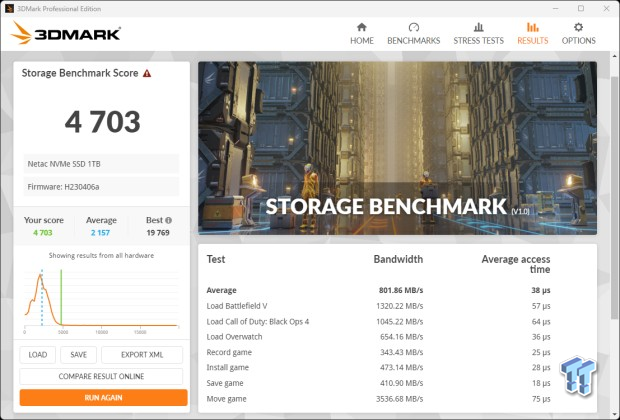Click the Best value 19 769
Image resolution: width=620 pixels, height=420 pixels.
coord(158,233)
